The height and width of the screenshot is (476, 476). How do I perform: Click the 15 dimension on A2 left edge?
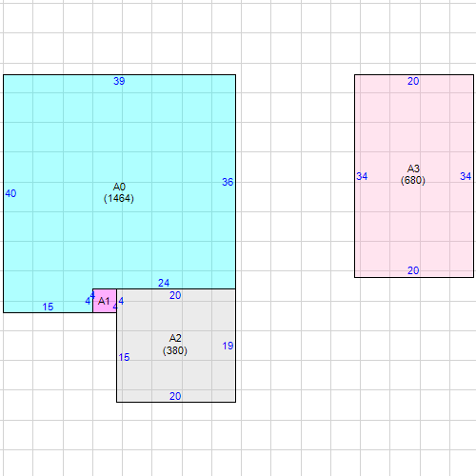[124, 357]
